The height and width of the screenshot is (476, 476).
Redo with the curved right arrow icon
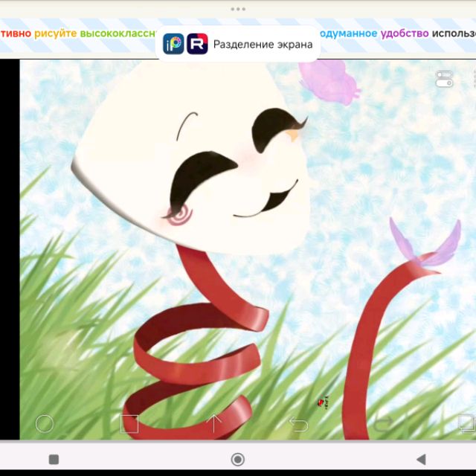click(x=383, y=424)
